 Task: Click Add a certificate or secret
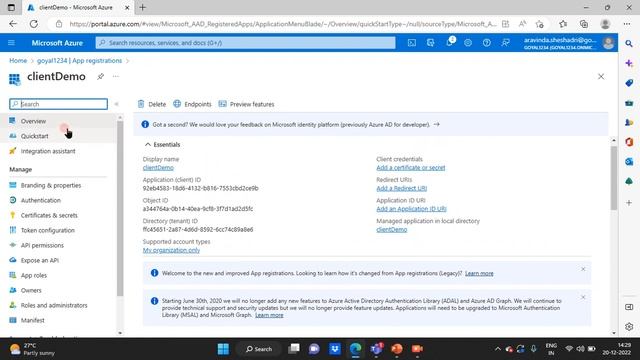tap(411, 168)
